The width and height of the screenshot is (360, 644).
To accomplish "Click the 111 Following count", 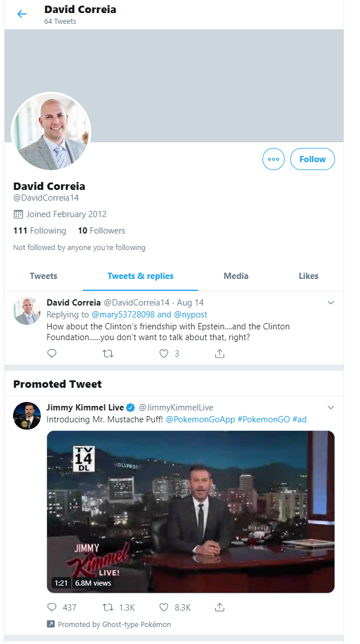I will (40, 231).
